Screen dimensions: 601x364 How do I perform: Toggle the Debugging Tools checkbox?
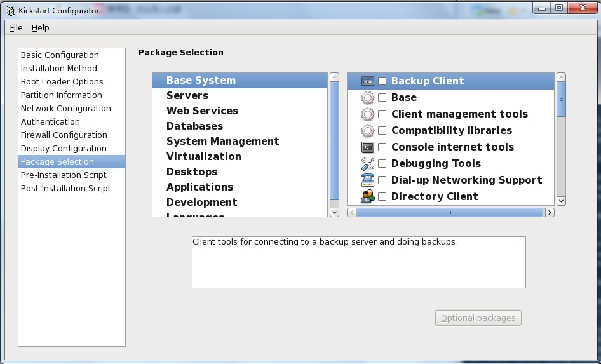coord(382,163)
